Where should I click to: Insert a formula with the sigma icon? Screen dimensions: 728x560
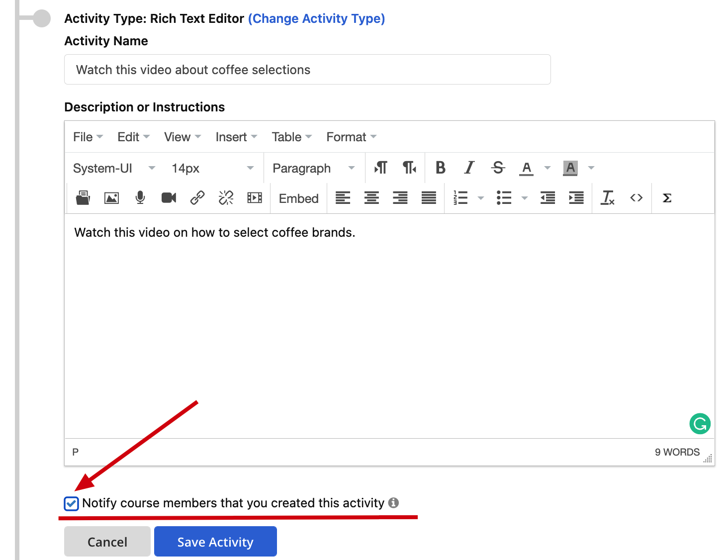[x=667, y=198]
